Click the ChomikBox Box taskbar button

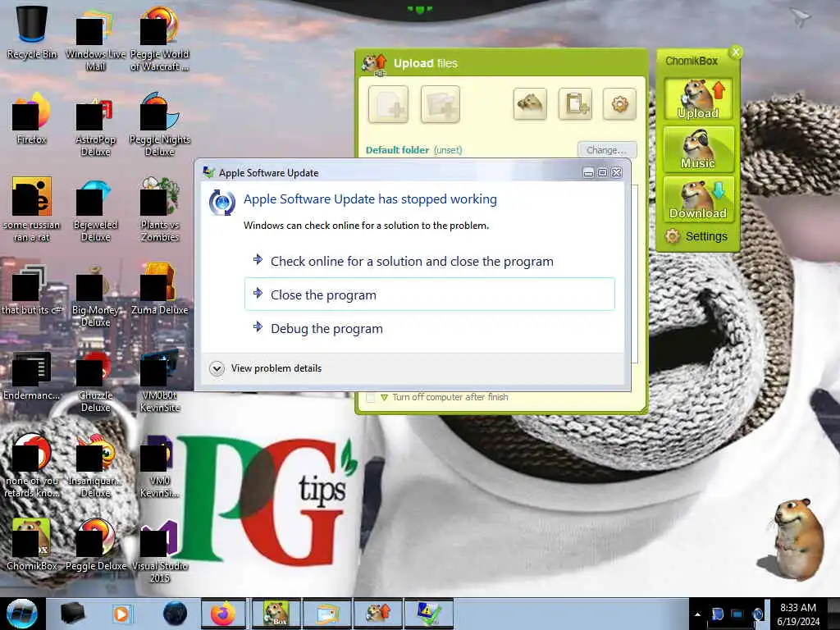click(276, 614)
